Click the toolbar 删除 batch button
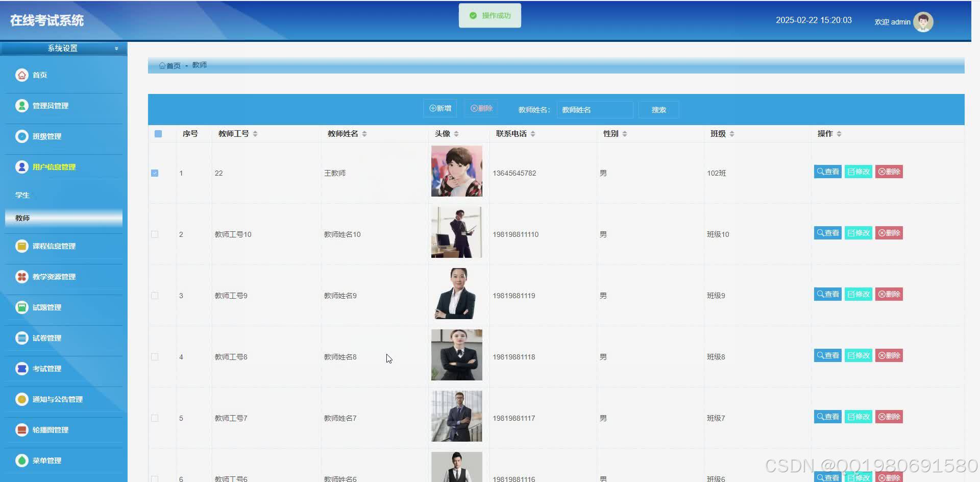 pyautogui.click(x=481, y=108)
